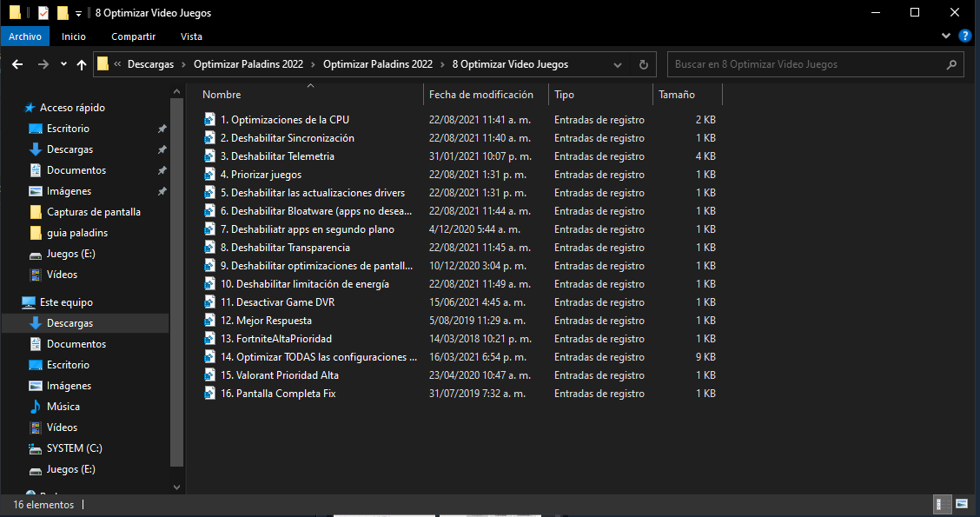The height and width of the screenshot is (517, 980).
Task: Click 8 Optimizar Video Juegos breadcrumb
Action: (510, 64)
